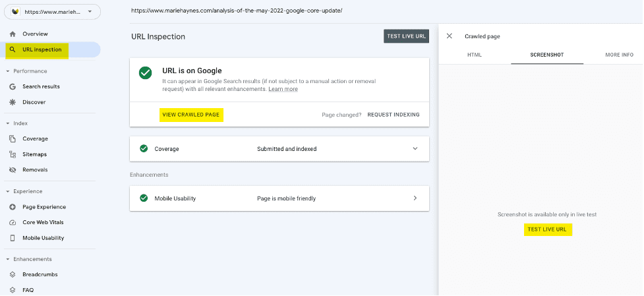Click the Overview home icon
Screen dimensions: 644x296
(13, 34)
